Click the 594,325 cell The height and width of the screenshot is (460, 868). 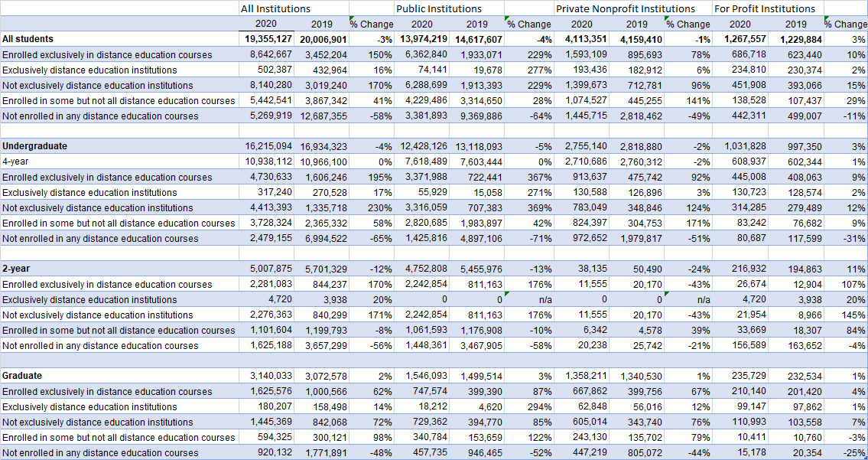click(x=266, y=437)
